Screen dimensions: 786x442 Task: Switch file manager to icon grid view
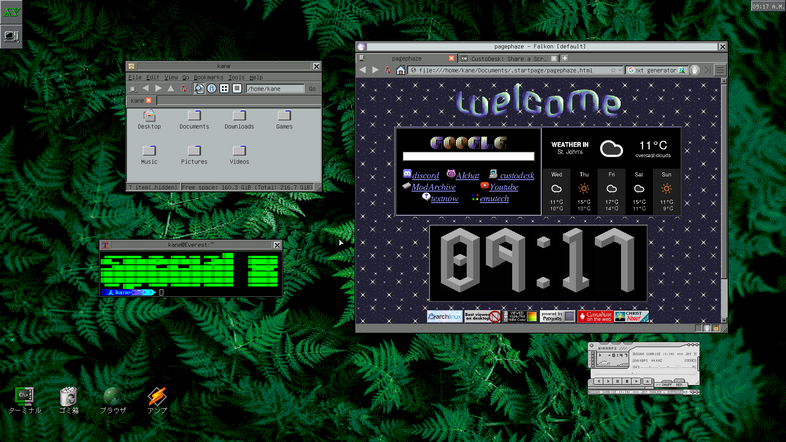224,89
